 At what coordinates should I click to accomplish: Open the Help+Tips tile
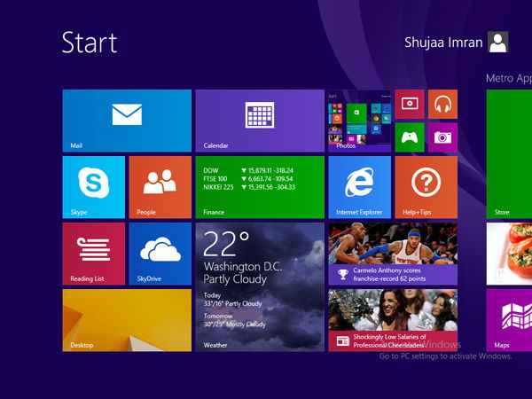pos(426,187)
